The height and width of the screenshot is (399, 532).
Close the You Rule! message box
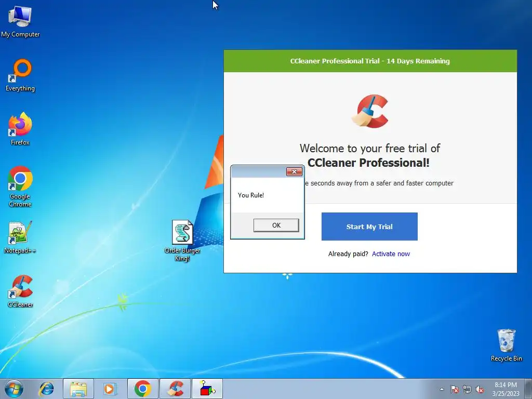click(294, 171)
